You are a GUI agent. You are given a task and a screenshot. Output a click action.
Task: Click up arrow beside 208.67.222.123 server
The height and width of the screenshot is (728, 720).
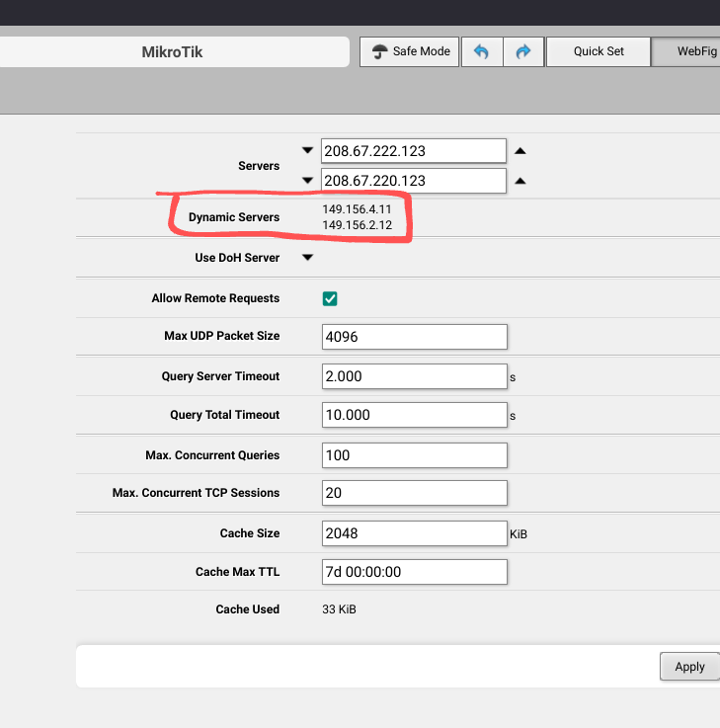click(520, 151)
